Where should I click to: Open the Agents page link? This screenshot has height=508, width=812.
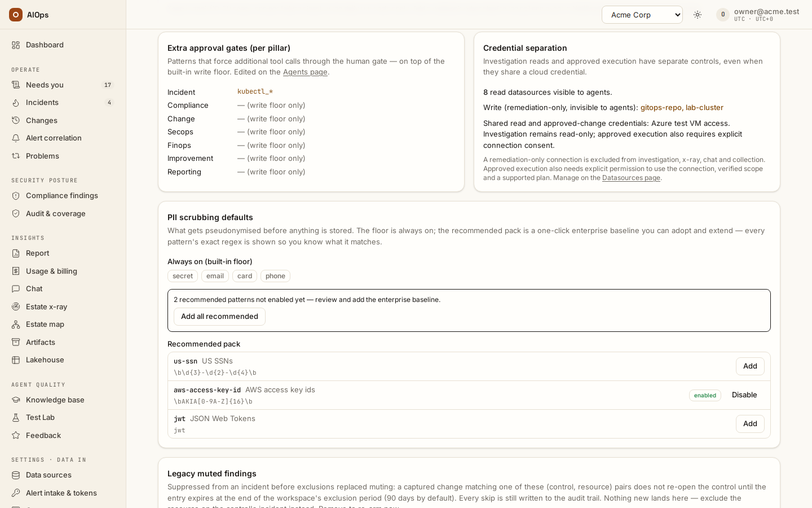click(305, 72)
